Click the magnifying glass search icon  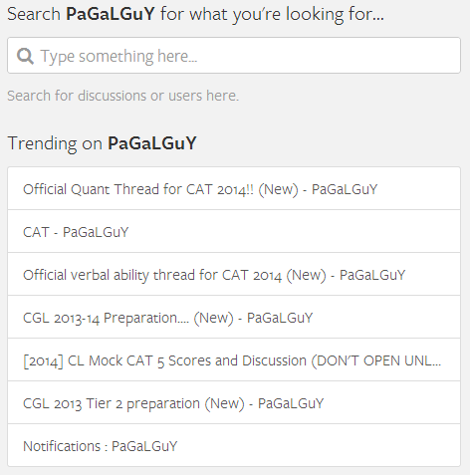(25, 56)
